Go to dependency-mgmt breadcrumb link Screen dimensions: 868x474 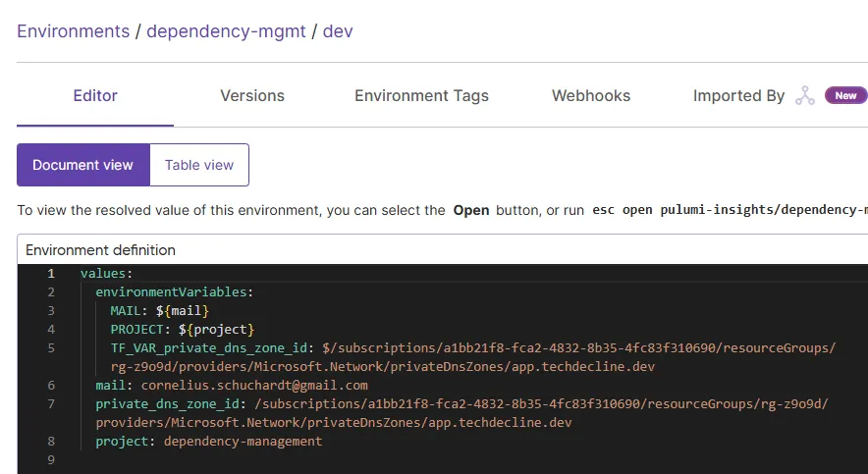tap(226, 31)
